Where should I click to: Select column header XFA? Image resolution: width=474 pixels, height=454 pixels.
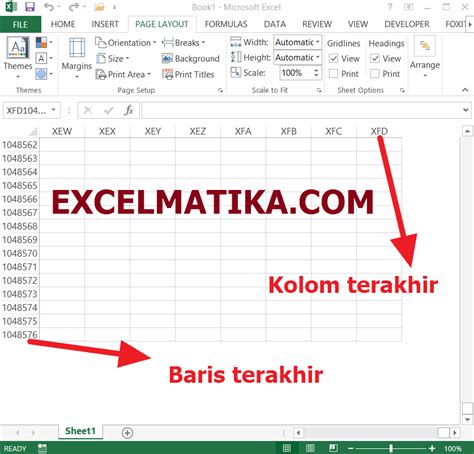point(243,131)
